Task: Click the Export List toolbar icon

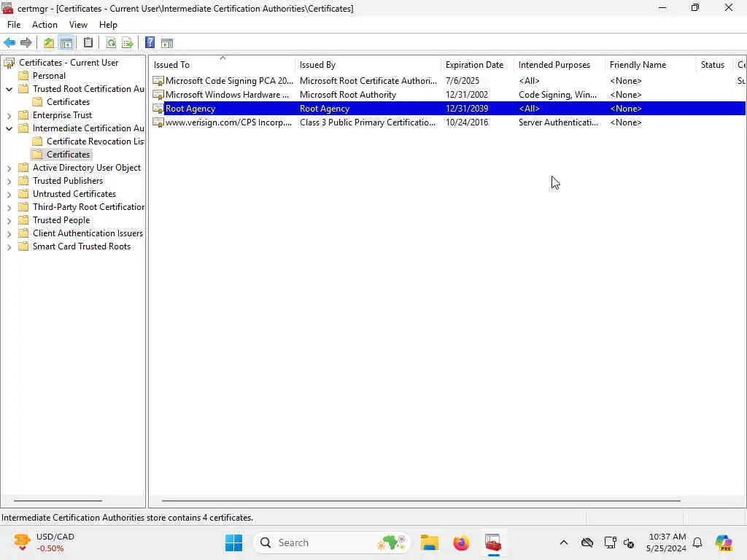Action: click(128, 43)
